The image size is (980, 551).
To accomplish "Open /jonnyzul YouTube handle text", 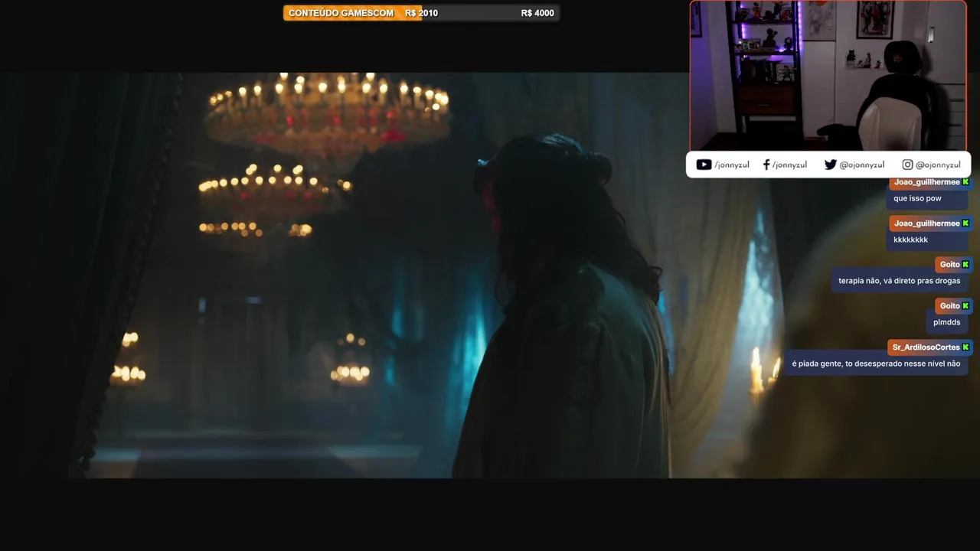I will [732, 165].
